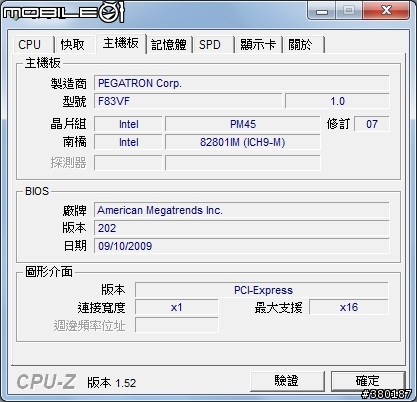
Task: Open the 關於 tab
Action: coord(303,45)
